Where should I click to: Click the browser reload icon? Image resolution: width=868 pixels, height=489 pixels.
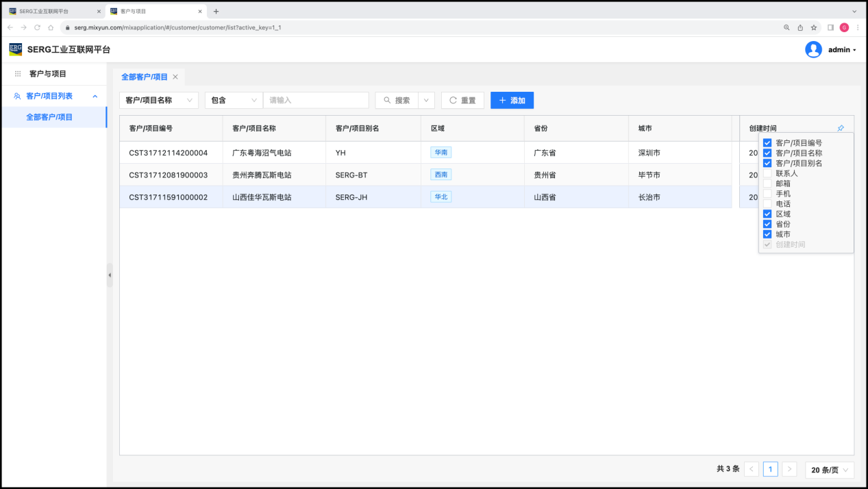(37, 27)
